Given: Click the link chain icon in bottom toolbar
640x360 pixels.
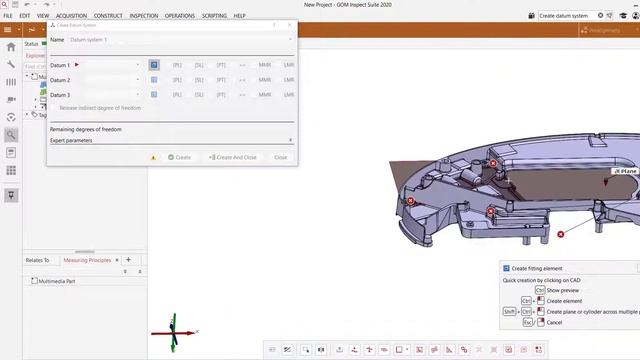Looking at the screenshot, I should coord(464,350).
